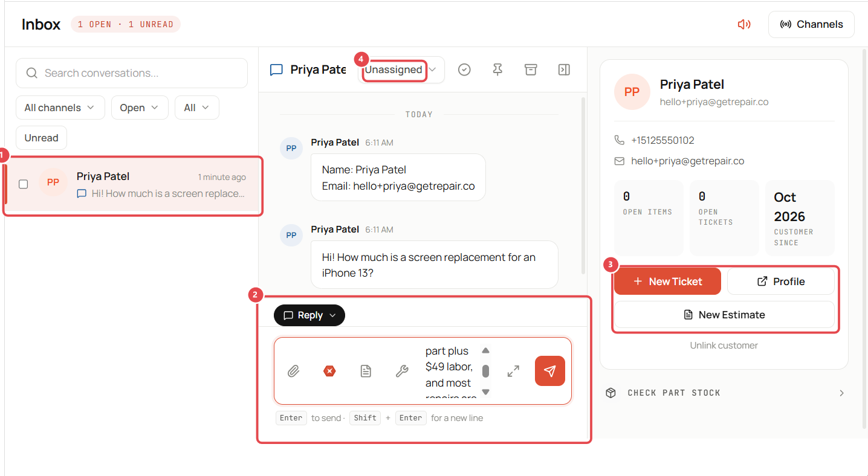Click the large PP avatar in customer panel
Screen dimensions: 868x476
click(632, 92)
